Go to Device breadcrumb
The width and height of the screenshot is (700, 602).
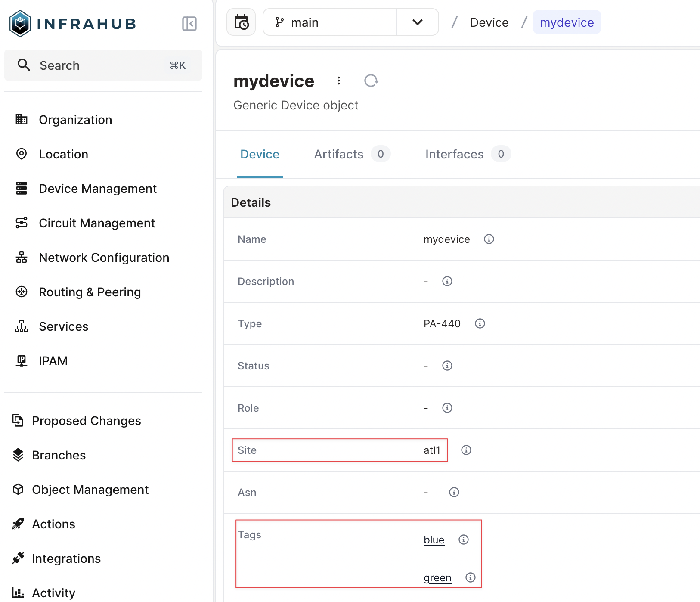[x=489, y=22]
